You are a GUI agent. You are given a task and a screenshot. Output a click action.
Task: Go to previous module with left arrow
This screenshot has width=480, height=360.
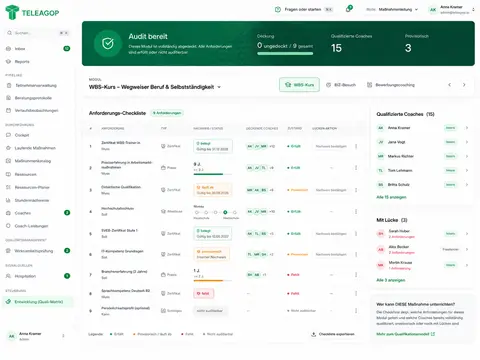pos(449,85)
